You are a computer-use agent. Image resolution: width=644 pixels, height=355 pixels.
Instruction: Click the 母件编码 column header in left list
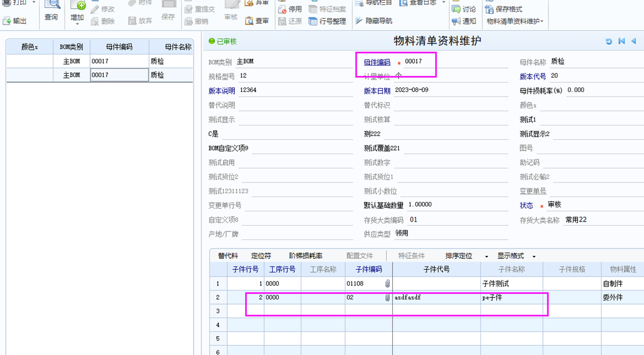point(119,47)
